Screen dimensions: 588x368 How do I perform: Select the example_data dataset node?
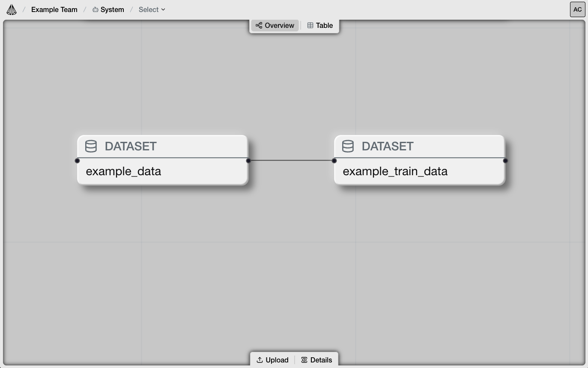click(x=163, y=171)
